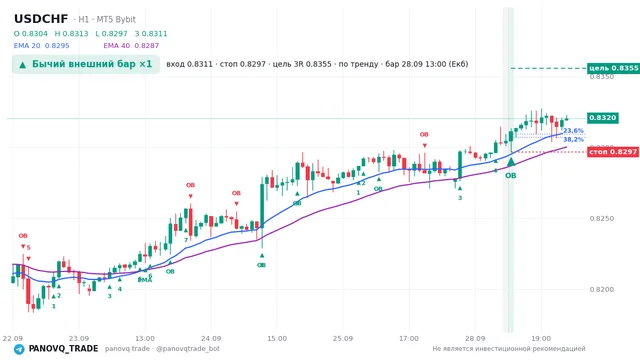
Task: Click the green 0.8320 current price label
Action: click(603, 118)
